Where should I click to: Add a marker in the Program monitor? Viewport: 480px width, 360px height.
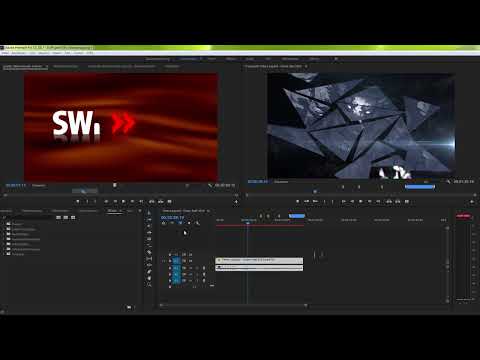coord(298,201)
